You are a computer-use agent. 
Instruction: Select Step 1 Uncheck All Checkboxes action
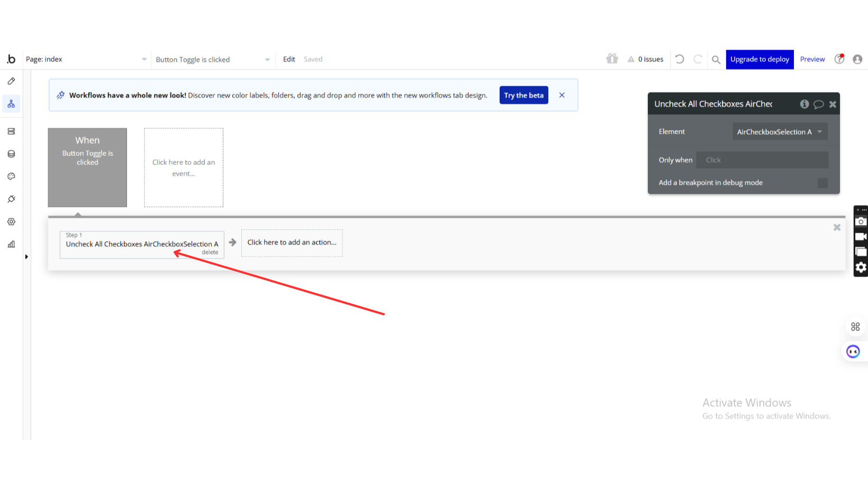pyautogui.click(x=142, y=245)
